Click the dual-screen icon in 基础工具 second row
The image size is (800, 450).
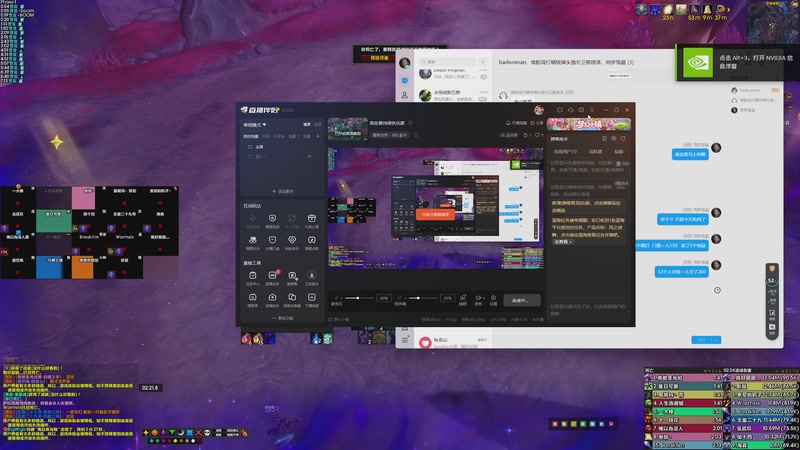(x=292, y=297)
